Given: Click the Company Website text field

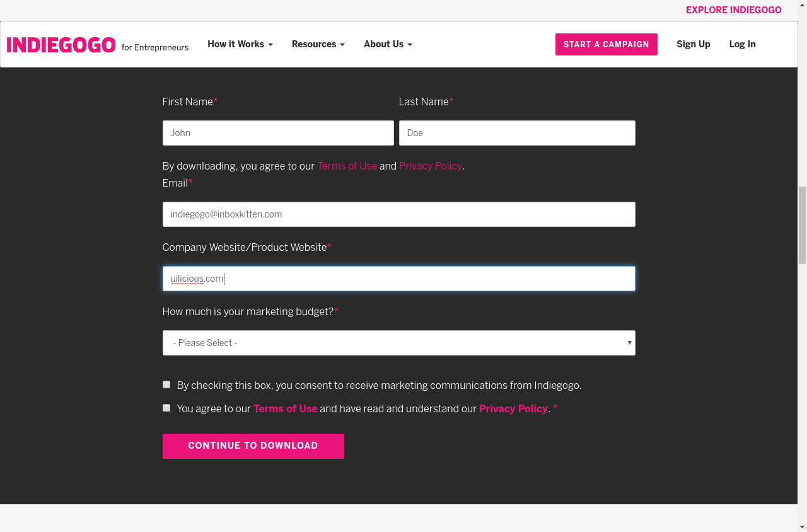Looking at the screenshot, I should point(398,279).
